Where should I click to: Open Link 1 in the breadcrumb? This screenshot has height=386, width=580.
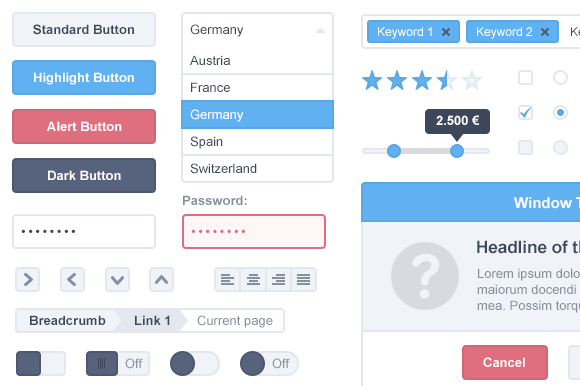pyautogui.click(x=152, y=321)
